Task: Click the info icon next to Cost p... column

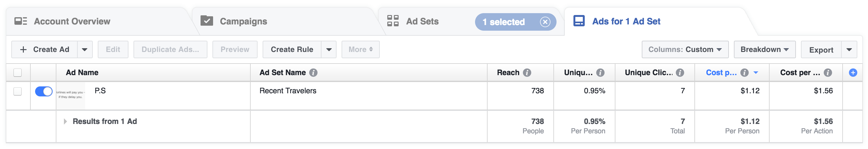Action: (745, 73)
